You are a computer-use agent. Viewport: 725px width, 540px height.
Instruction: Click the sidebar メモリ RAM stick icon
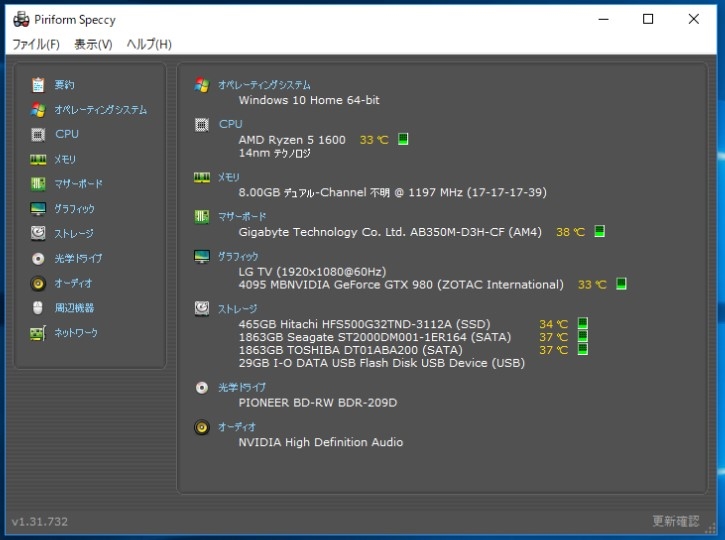38,160
